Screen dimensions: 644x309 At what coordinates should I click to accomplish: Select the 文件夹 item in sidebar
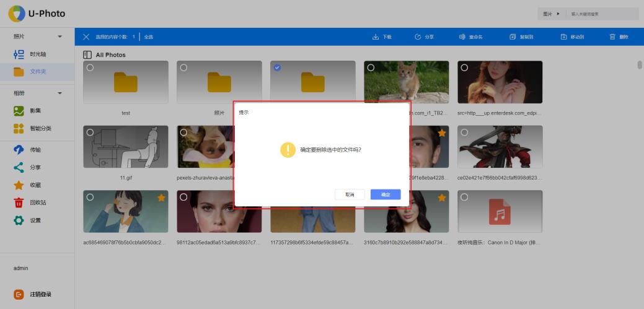pyautogui.click(x=37, y=72)
